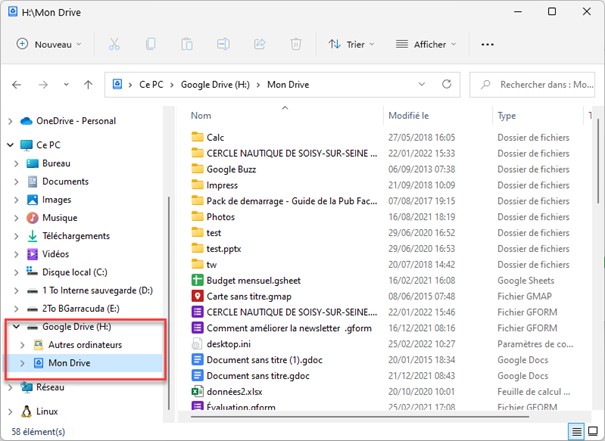Collapse the Ce PC tree node
605x441 pixels.
pos(11,144)
